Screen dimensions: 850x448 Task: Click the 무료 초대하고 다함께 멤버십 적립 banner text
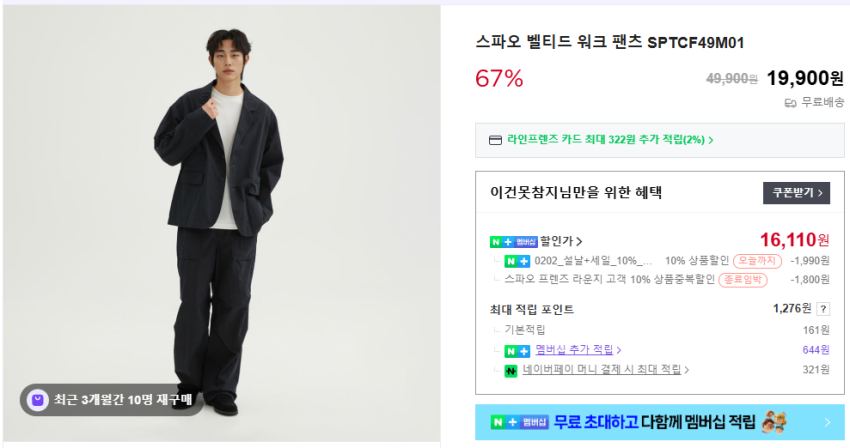654,423
